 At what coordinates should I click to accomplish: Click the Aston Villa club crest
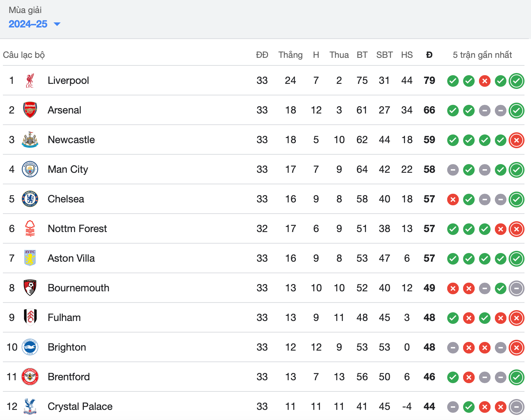30,258
